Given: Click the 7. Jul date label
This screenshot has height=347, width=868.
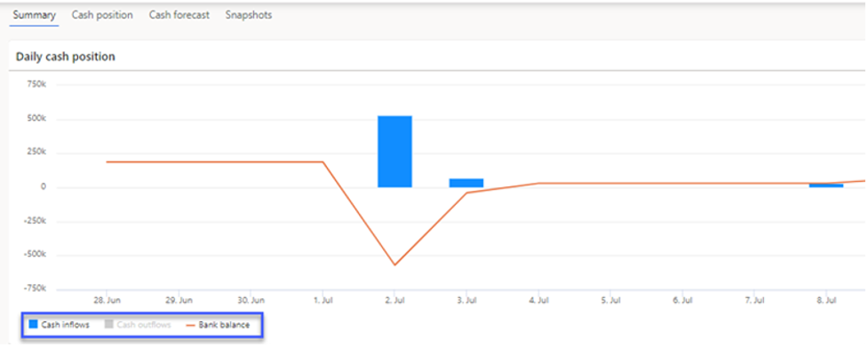Looking at the screenshot, I should point(754,301).
